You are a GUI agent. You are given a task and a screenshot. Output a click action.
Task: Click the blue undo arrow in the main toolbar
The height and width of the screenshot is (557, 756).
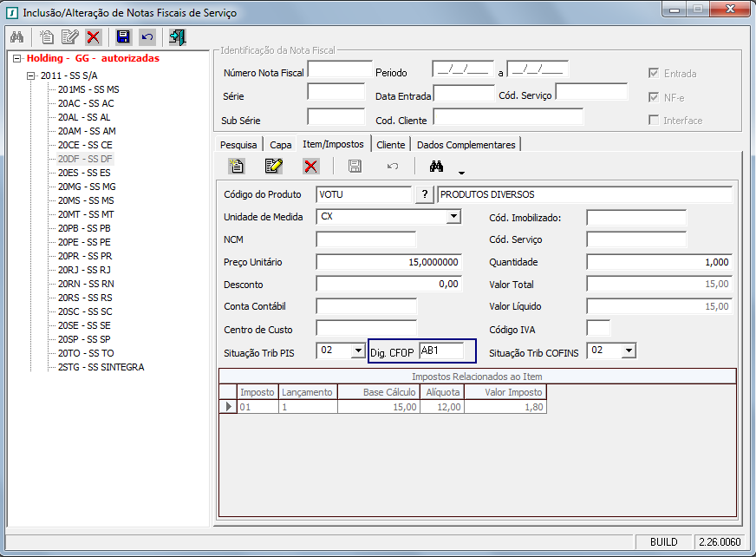point(147,37)
